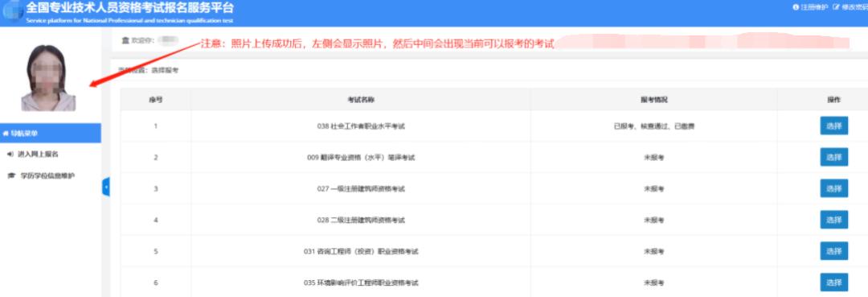Screen dimensions: 868x297
Task: Click the platform title 全国专业技术人员资格考试报名服务平台
Action: (129, 8)
